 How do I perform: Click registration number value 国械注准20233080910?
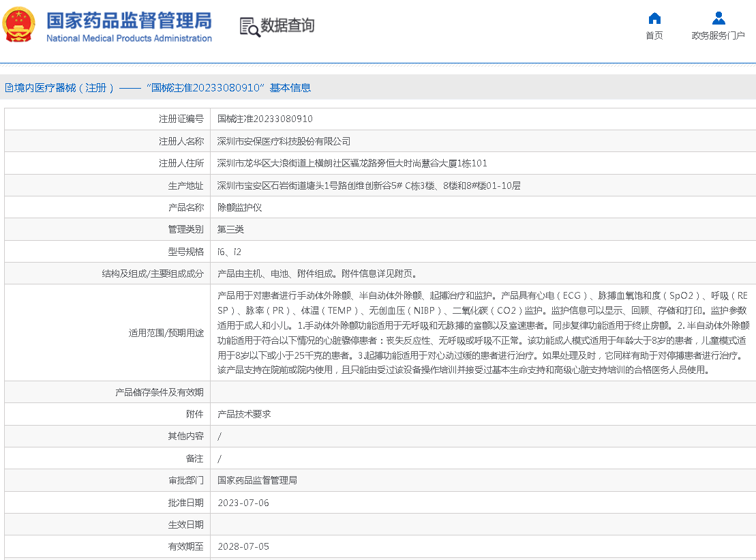pyautogui.click(x=264, y=119)
